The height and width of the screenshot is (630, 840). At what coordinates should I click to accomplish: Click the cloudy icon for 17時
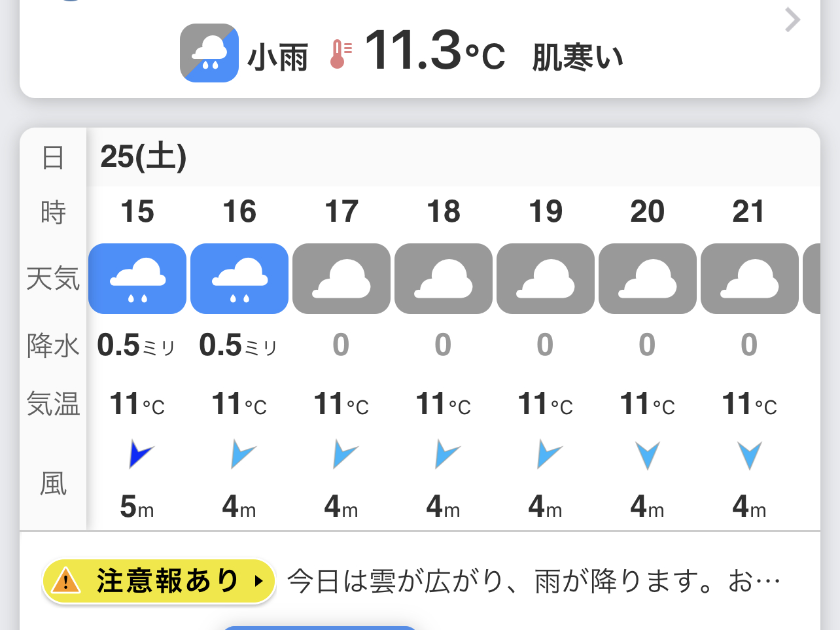[341, 279]
